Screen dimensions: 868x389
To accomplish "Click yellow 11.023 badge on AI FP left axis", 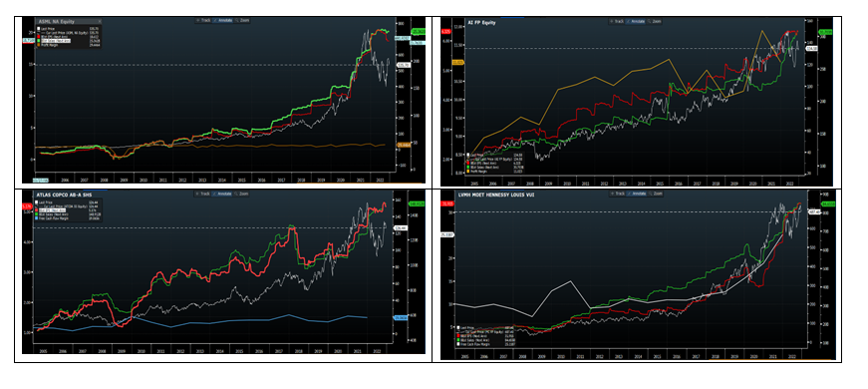I will [458, 63].
